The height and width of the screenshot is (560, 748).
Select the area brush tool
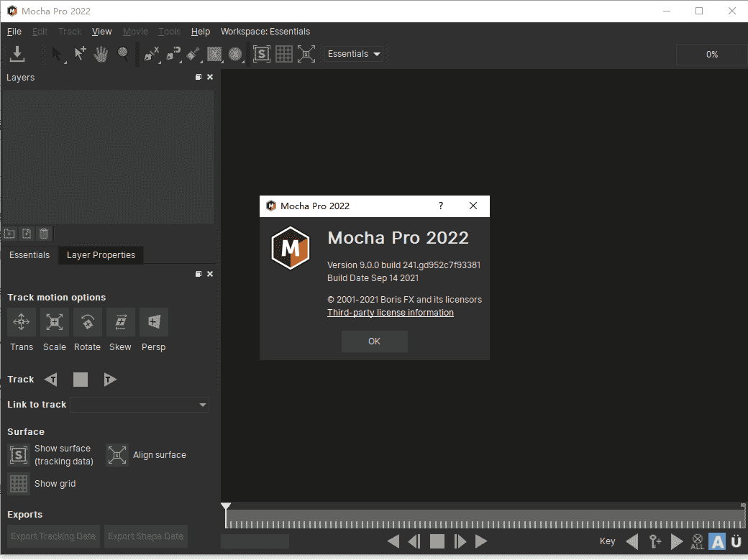(x=193, y=54)
